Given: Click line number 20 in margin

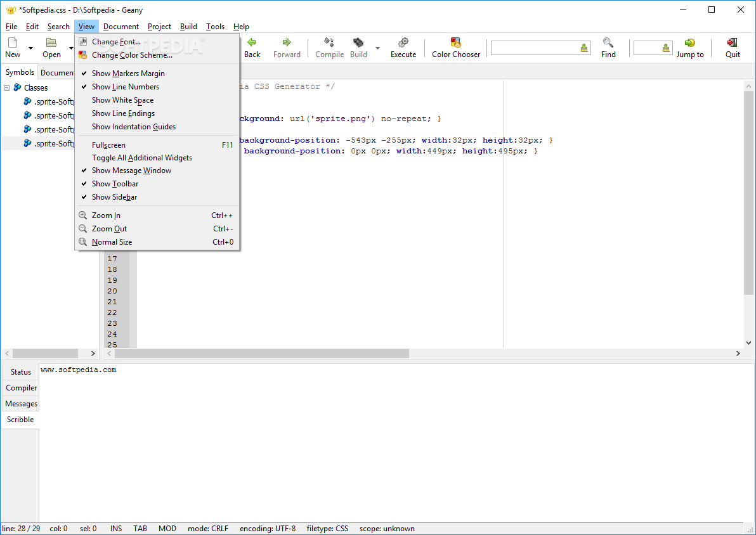Looking at the screenshot, I should (x=112, y=291).
